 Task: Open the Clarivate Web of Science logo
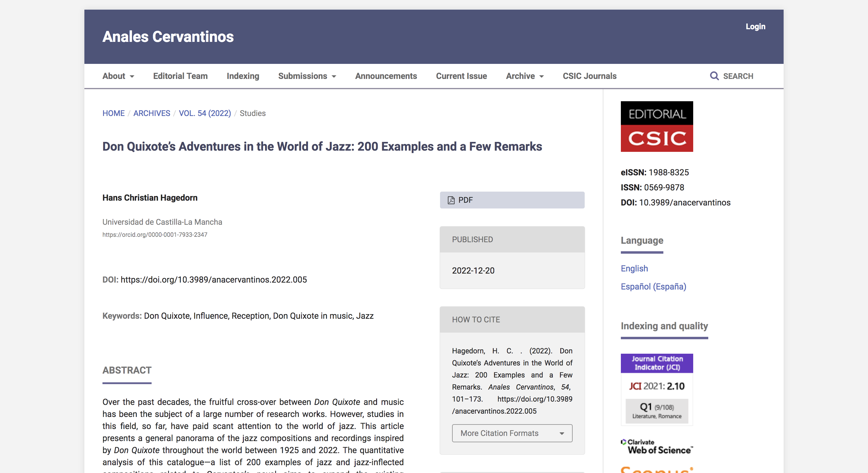[x=656, y=447]
